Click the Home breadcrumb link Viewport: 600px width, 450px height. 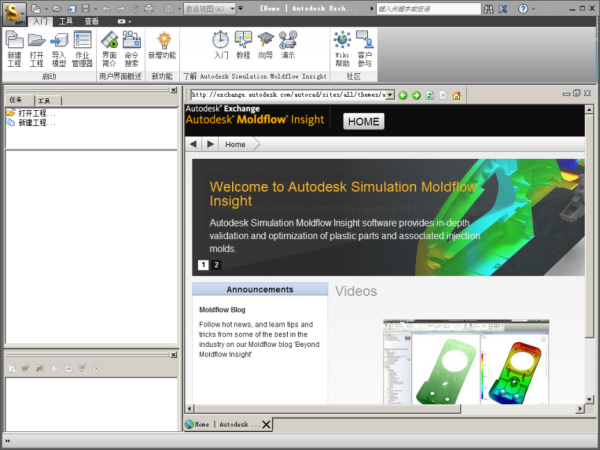pos(235,144)
